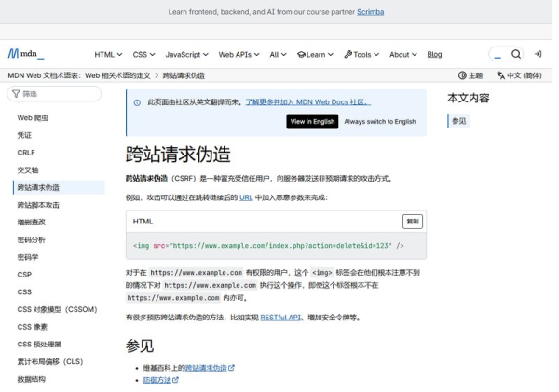Open the language selector 中文 (简体)
This screenshot has height=392, width=559.
pos(520,75)
